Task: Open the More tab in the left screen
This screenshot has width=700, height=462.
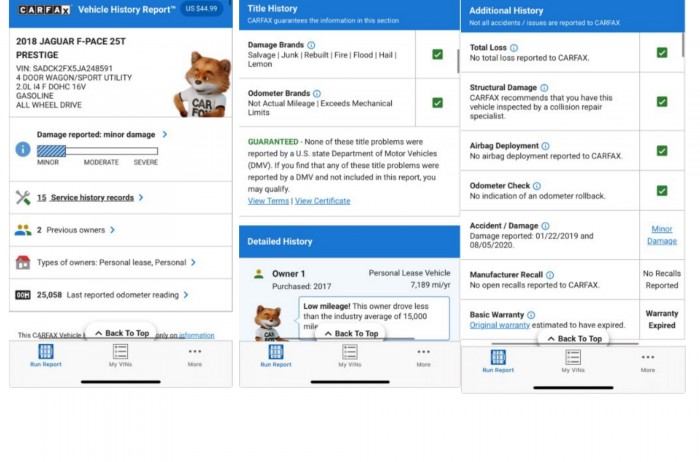Action: [x=195, y=357]
